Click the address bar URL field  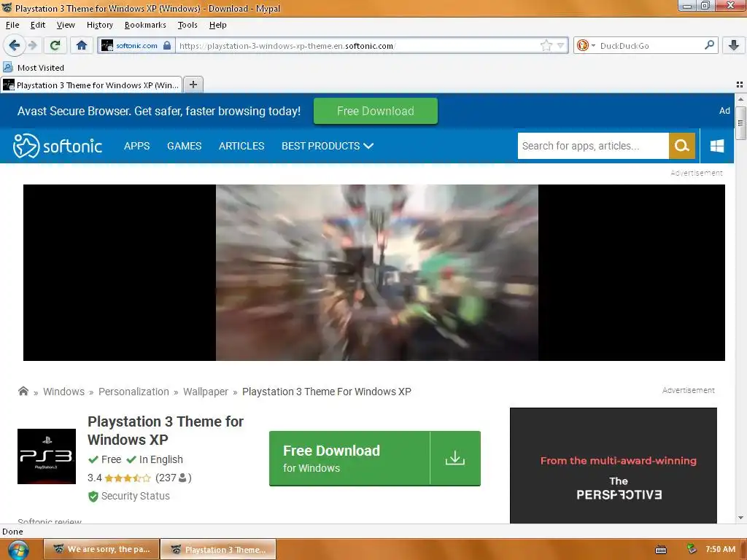[x=357, y=46]
